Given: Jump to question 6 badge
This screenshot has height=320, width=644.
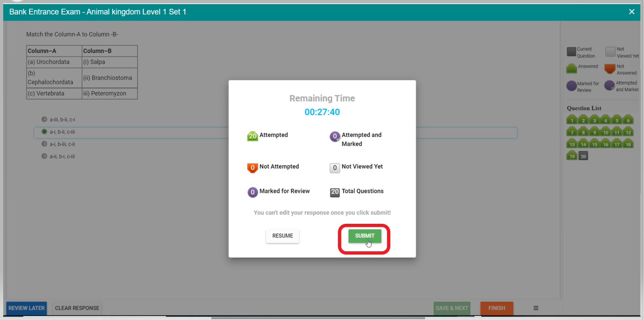Looking at the screenshot, I should pos(628,120).
